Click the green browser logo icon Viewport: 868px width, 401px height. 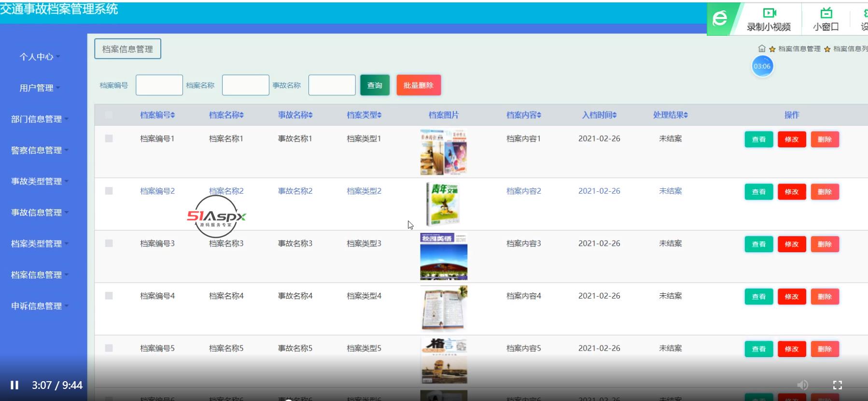point(720,19)
